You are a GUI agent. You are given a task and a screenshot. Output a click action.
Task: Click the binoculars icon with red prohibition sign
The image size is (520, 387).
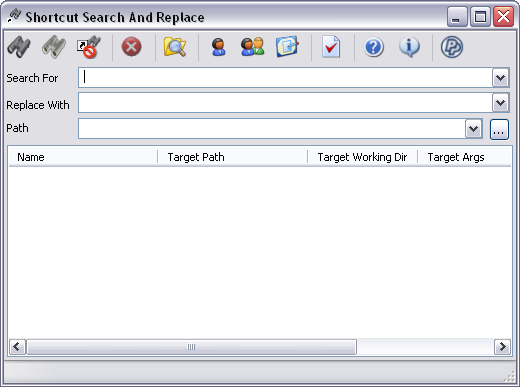point(89,47)
